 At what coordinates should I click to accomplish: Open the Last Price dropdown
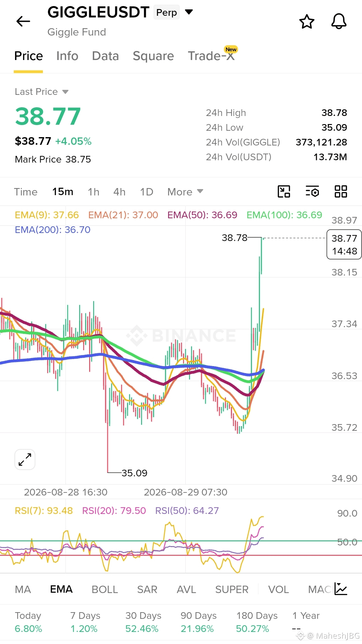click(42, 92)
